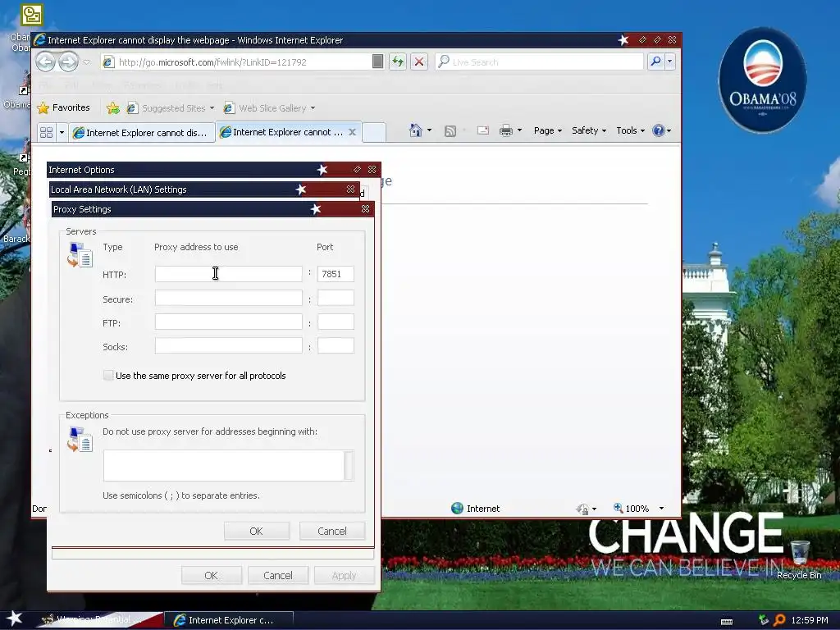Open the search provider dropdown arrow
The image size is (840, 630).
click(669, 62)
